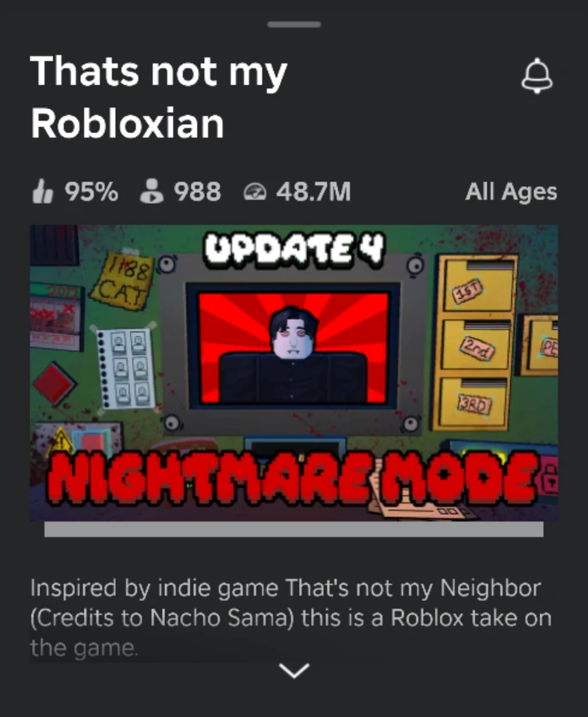Image resolution: width=588 pixels, height=717 pixels.
Task: Select the Thats not my Robloxian title
Action: click(158, 97)
